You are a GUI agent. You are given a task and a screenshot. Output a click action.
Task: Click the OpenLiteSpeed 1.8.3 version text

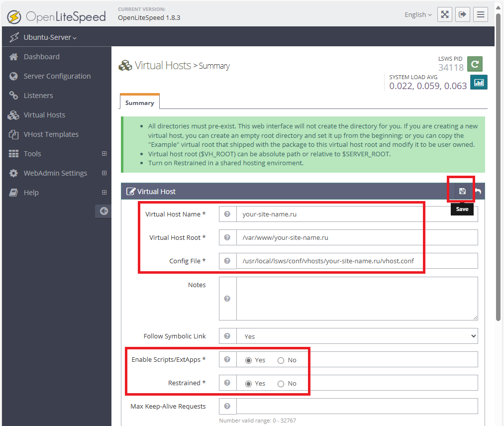click(149, 18)
